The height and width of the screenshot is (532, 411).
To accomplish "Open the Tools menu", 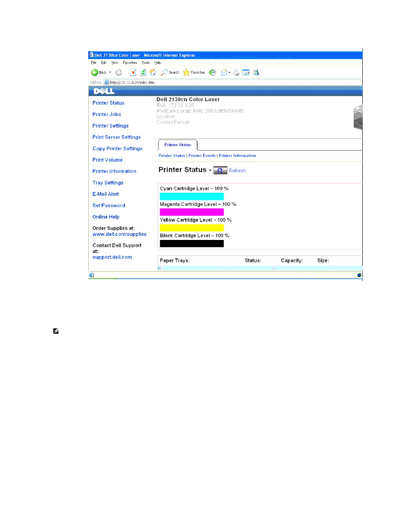I will [146, 62].
